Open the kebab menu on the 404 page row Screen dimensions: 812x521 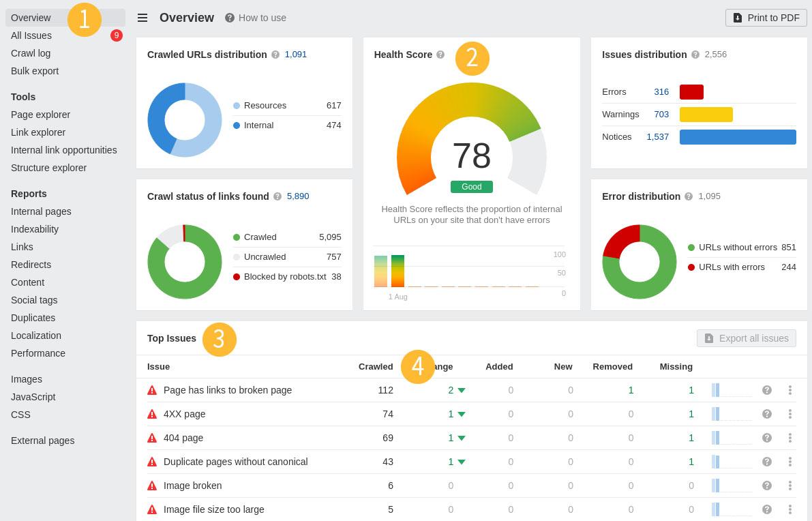point(790,438)
